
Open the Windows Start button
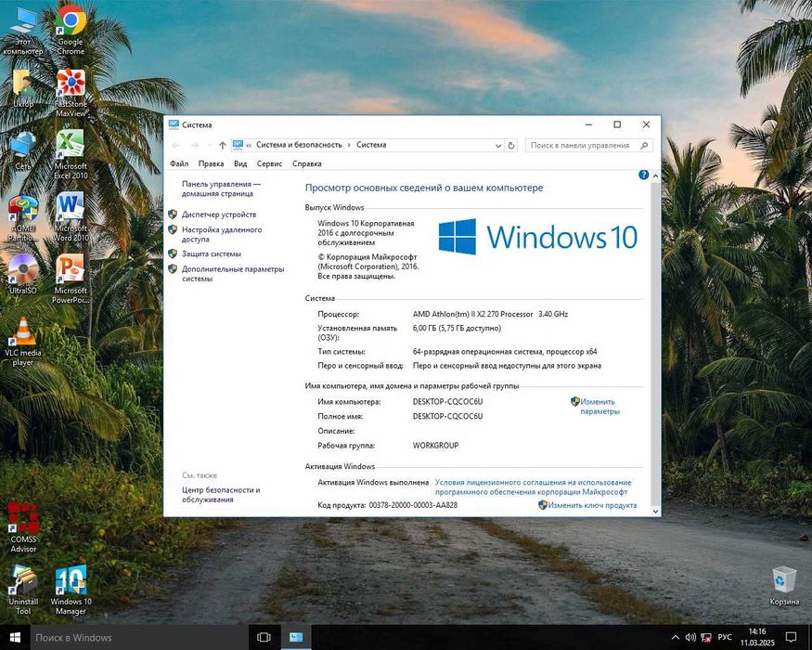(x=15, y=637)
